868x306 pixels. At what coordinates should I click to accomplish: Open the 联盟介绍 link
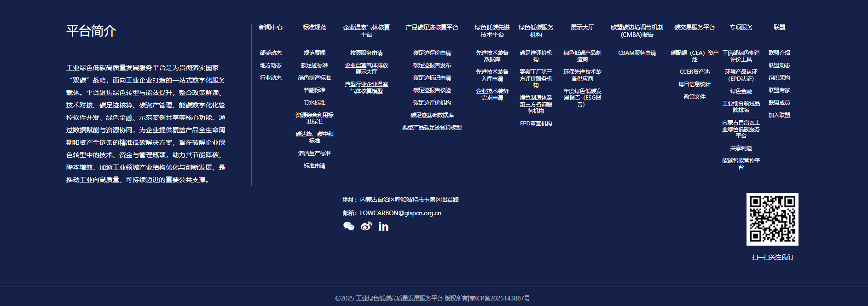(779, 53)
